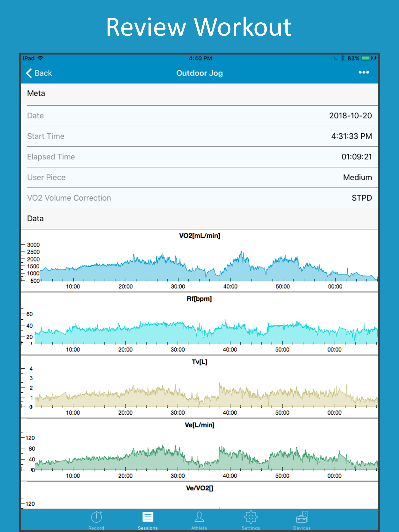Screen dimensions: 399x532
Task: Select the Sessions list icon
Action: click(x=148, y=517)
